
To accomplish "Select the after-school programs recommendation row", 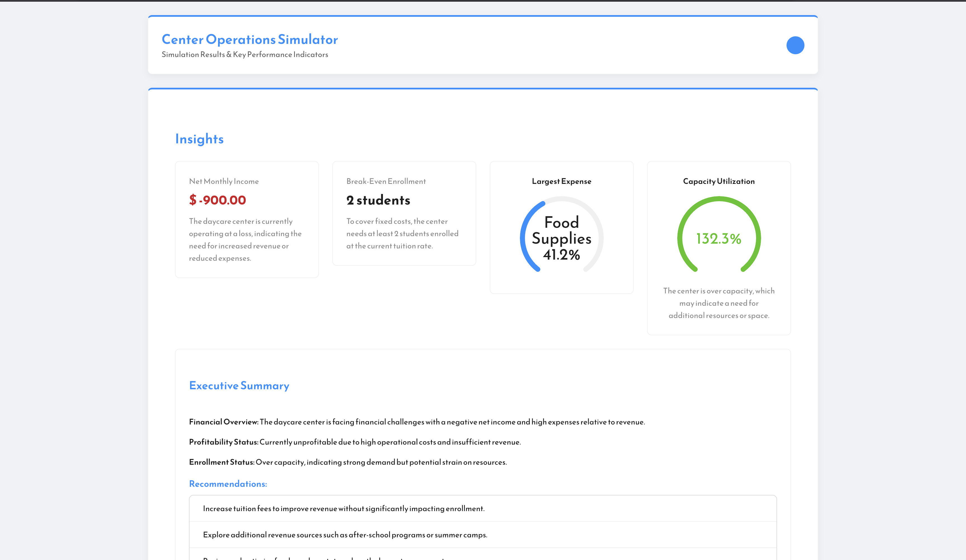I will 345,535.
